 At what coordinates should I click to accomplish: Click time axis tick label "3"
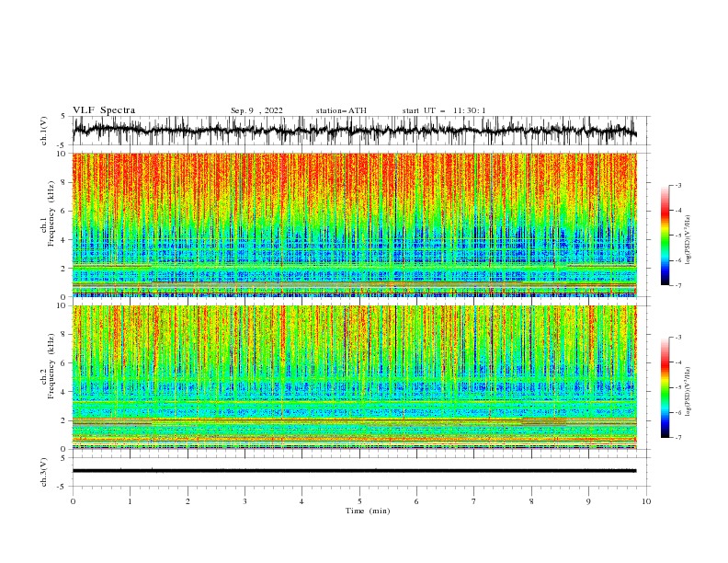[x=245, y=501]
